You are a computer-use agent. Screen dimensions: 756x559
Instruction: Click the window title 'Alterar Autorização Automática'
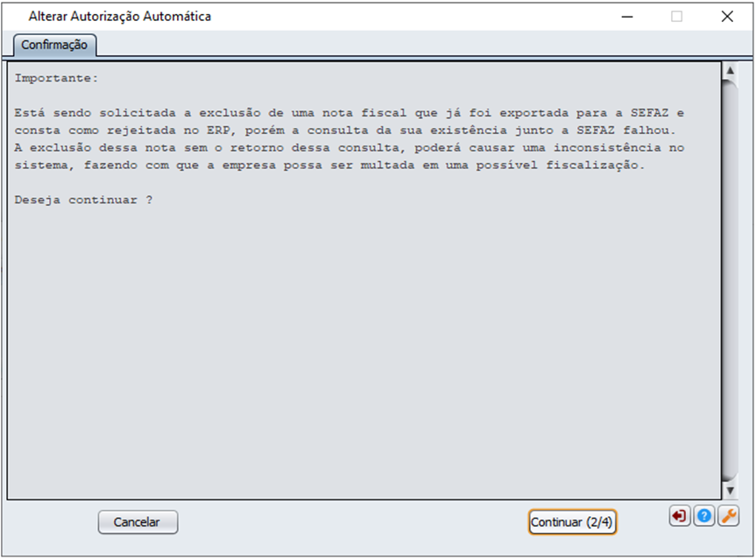point(119,17)
